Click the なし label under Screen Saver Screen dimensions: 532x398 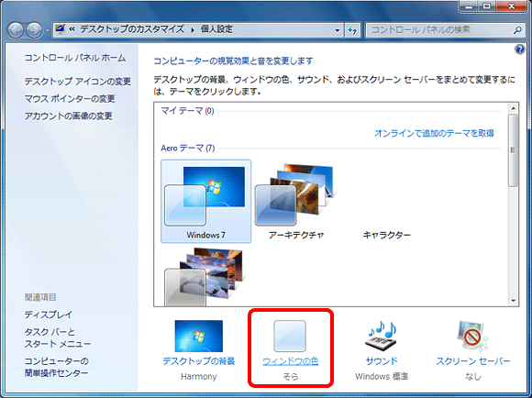472,377
